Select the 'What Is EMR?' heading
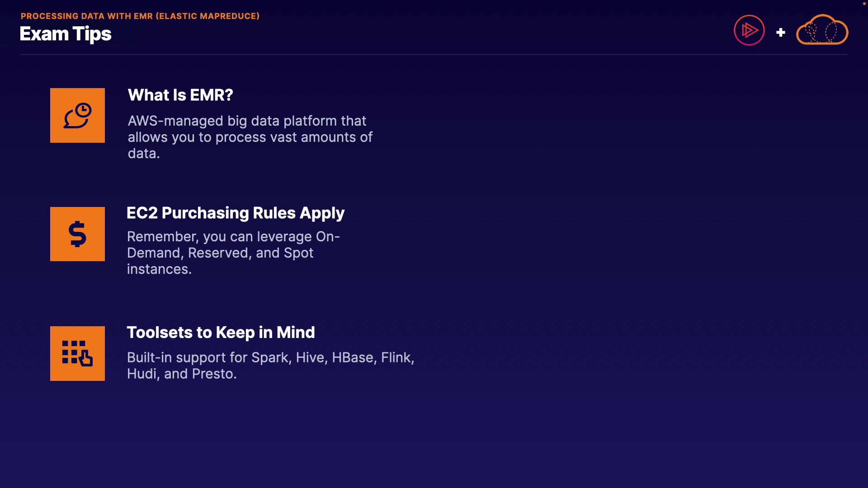Image resolution: width=868 pixels, height=488 pixels. 180,95
